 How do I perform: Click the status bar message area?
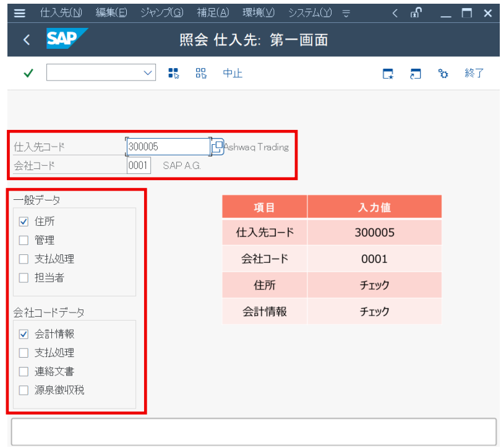[x=254, y=432]
